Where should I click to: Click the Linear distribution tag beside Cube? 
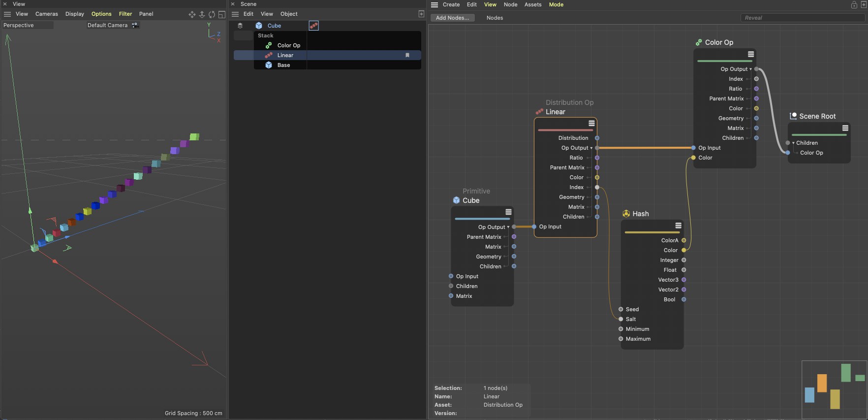[x=313, y=26]
